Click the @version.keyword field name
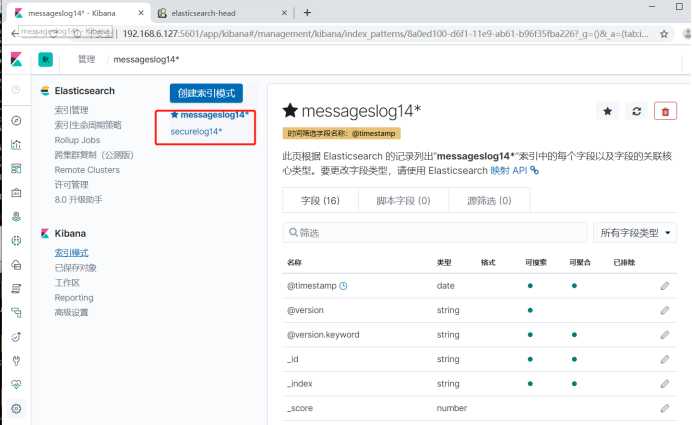 coord(323,335)
